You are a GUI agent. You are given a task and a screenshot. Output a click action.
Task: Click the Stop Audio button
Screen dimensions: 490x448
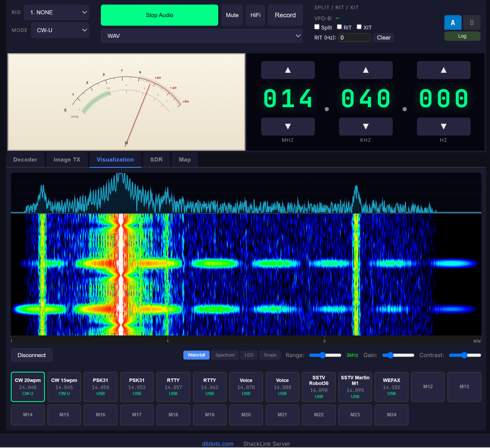[x=160, y=15]
